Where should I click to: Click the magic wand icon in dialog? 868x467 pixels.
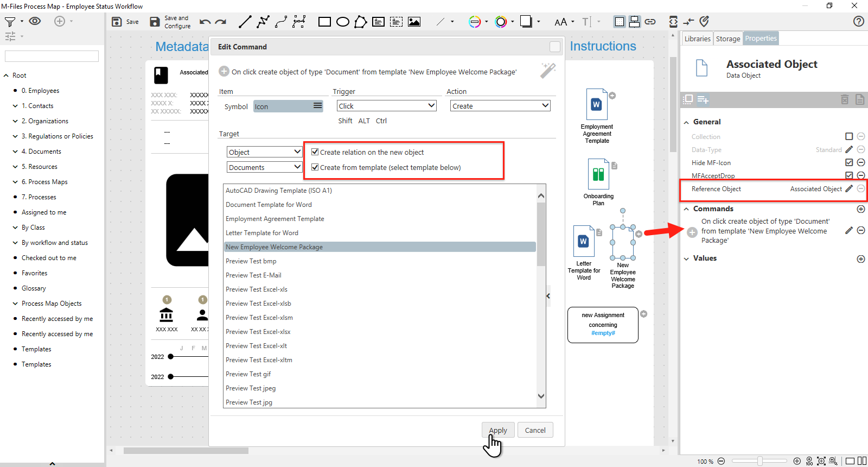[x=548, y=71]
